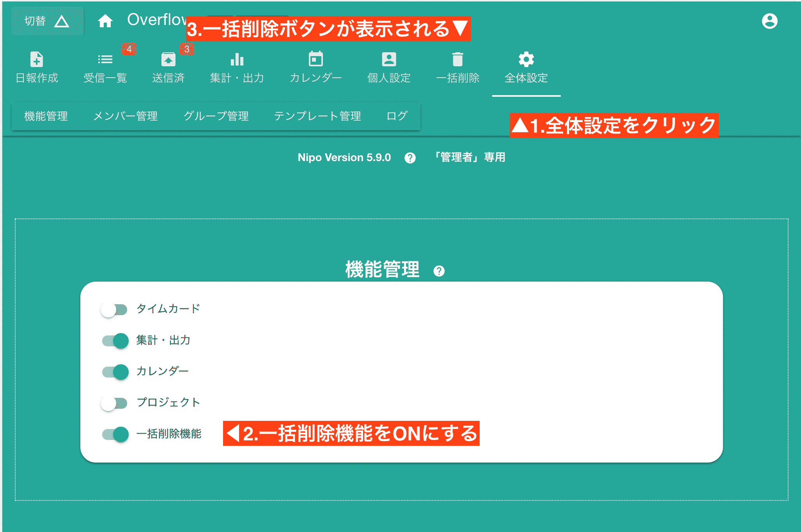The image size is (801, 532).
Task: Disable the 集計・出力 toggle
Action: [114, 340]
